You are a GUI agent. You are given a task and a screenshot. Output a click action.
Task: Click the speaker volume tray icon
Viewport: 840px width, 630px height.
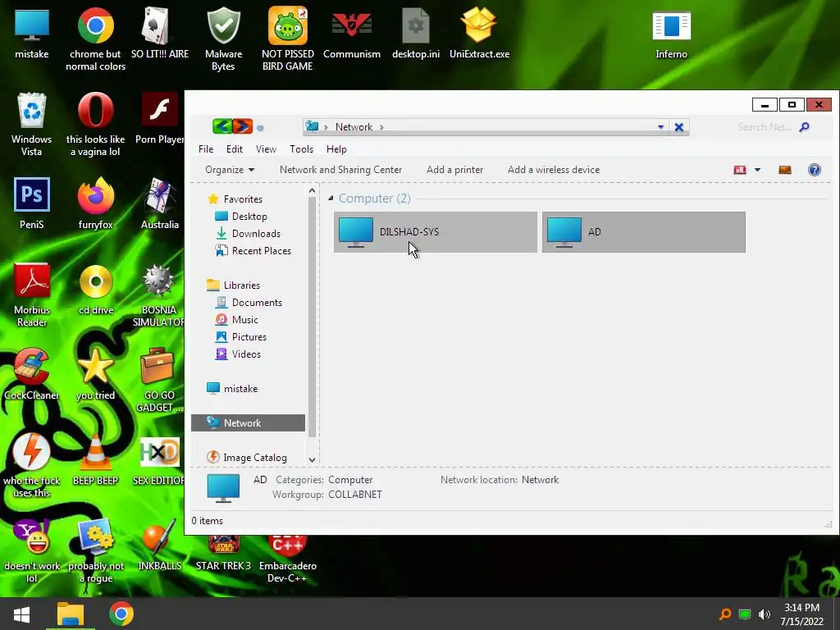point(765,614)
